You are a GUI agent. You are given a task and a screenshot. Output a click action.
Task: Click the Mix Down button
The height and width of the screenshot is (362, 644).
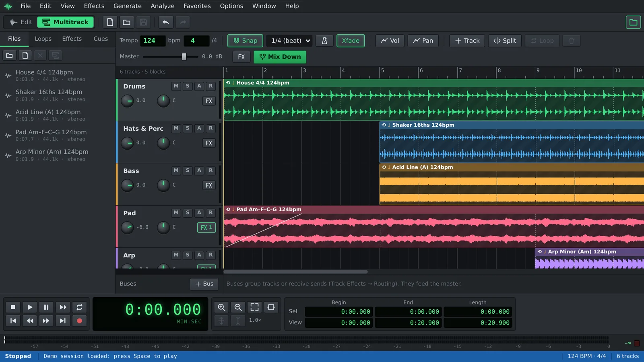[280, 57]
